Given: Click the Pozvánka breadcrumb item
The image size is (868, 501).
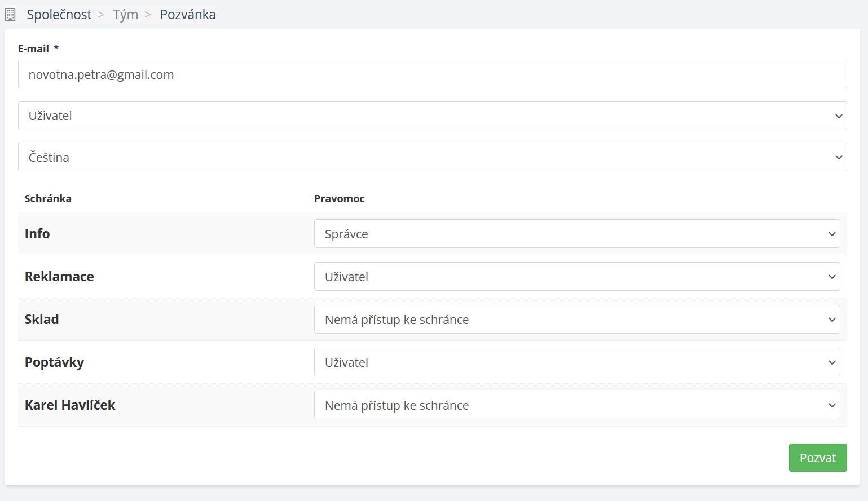Looking at the screenshot, I should point(187,15).
